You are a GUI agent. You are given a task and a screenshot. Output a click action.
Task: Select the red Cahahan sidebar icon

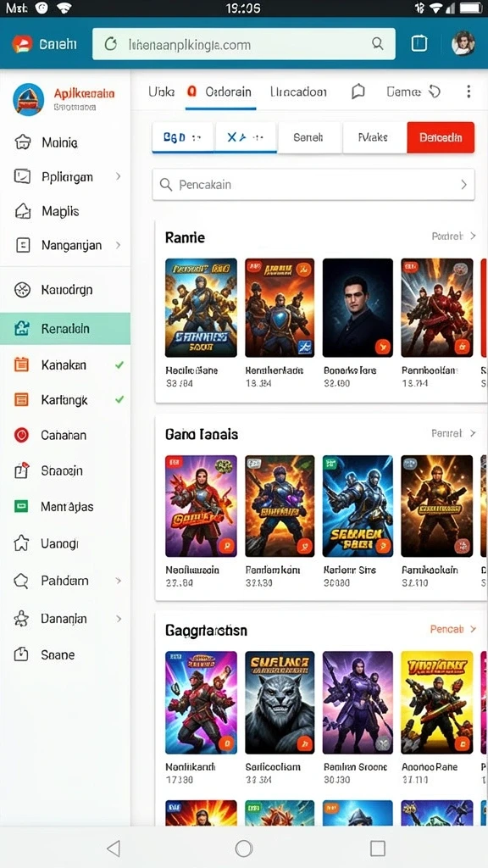pyautogui.click(x=21, y=435)
